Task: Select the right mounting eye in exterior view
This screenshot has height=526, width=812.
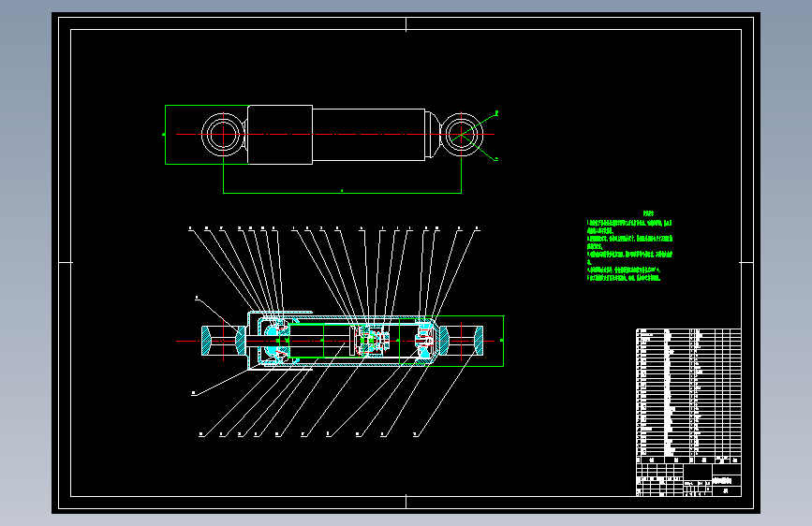Action: pyautogui.click(x=461, y=135)
